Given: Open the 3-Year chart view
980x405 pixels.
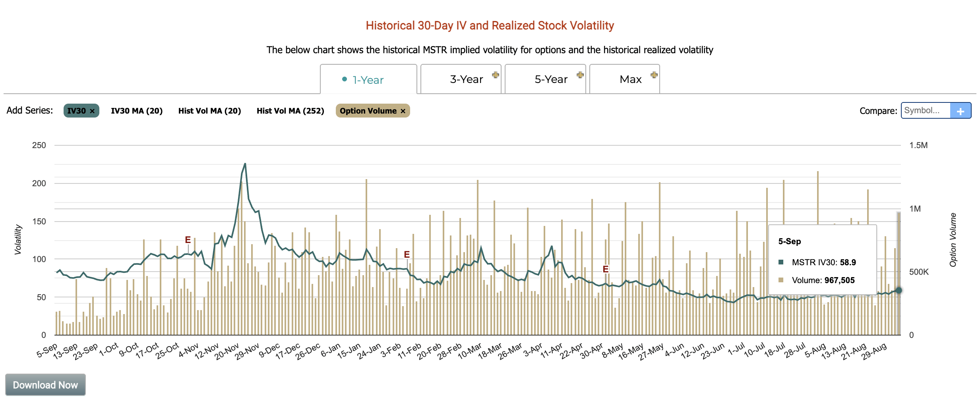Looking at the screenshot, I should pos(466,79).
